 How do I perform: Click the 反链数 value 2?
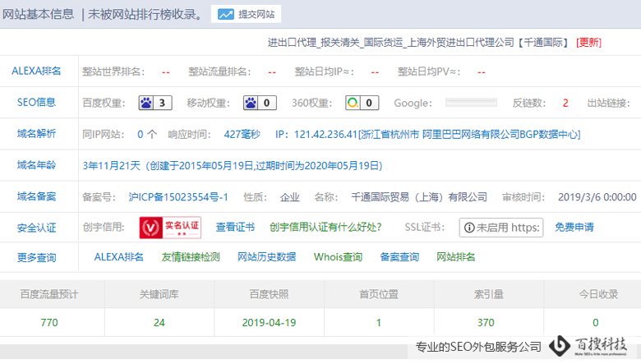(565, 103)
